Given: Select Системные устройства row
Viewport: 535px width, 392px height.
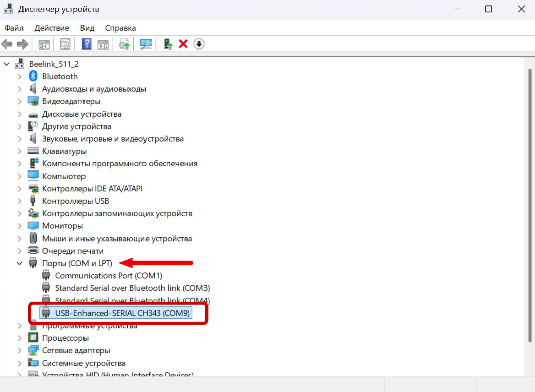Looking at the screenshot, I should 84,363.
